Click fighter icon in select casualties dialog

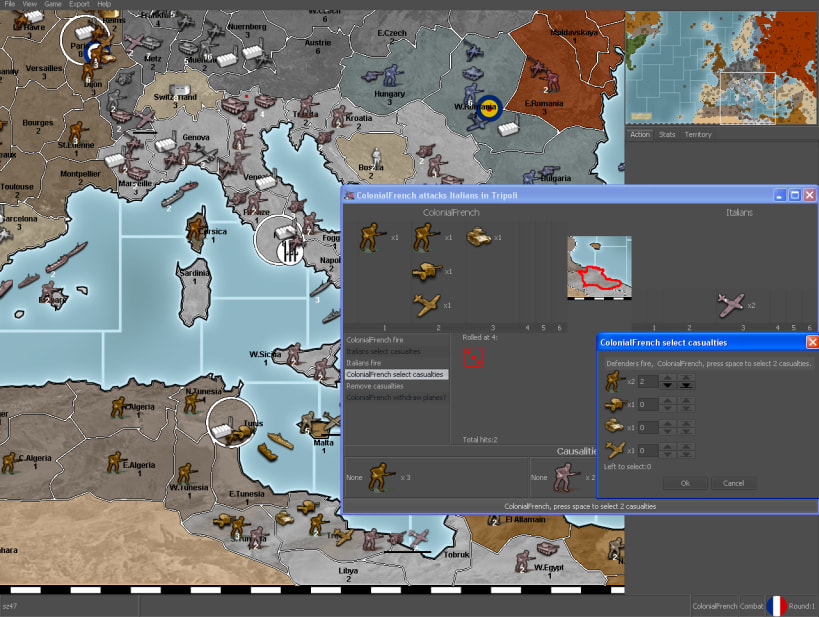(x=615, y=450)
